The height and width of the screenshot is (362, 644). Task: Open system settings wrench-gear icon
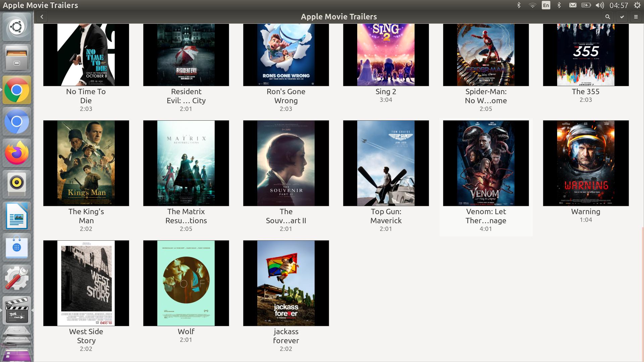pos(17,278)
